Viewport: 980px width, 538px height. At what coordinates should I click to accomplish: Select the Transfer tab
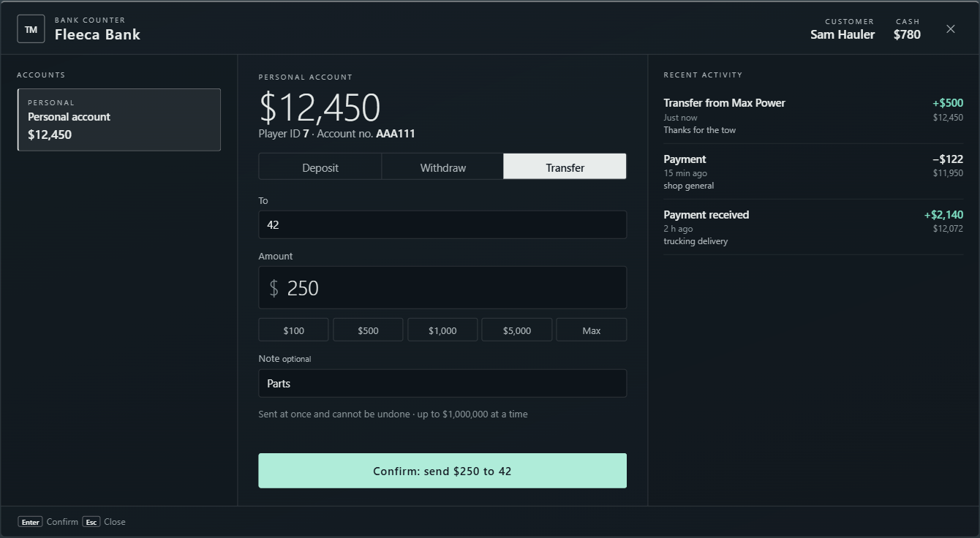pyautogui.click(x=565, y=167)
